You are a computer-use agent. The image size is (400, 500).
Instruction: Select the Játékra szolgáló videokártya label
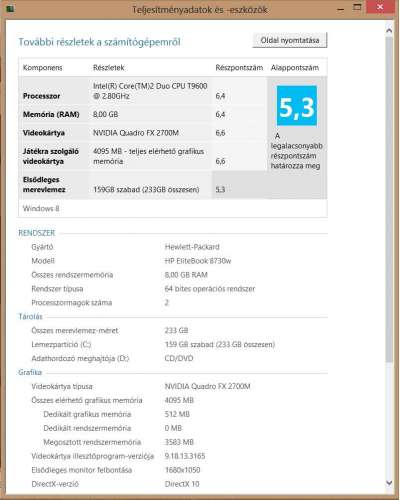coord(51,156)
